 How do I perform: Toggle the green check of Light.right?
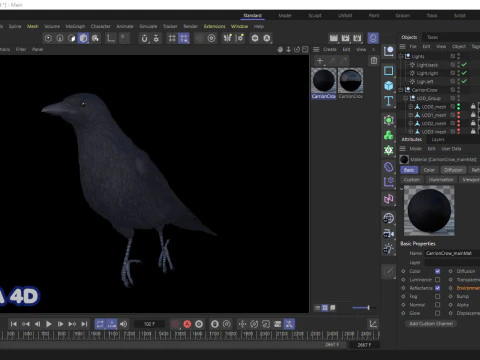click(x=464, y=73)
